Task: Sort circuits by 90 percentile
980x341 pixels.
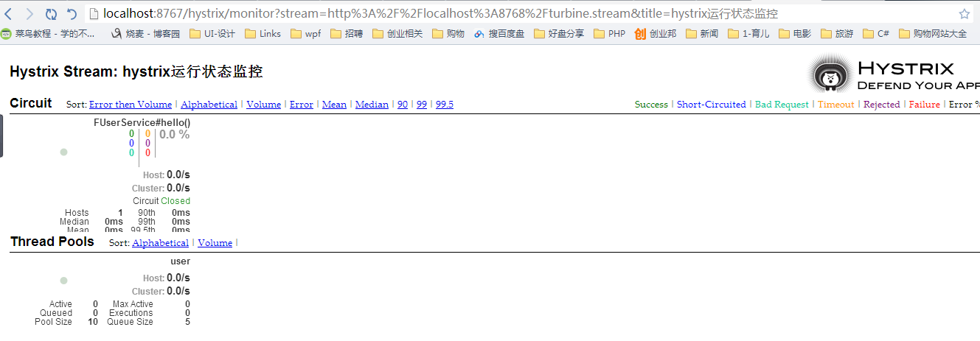Action: point(403,105)
